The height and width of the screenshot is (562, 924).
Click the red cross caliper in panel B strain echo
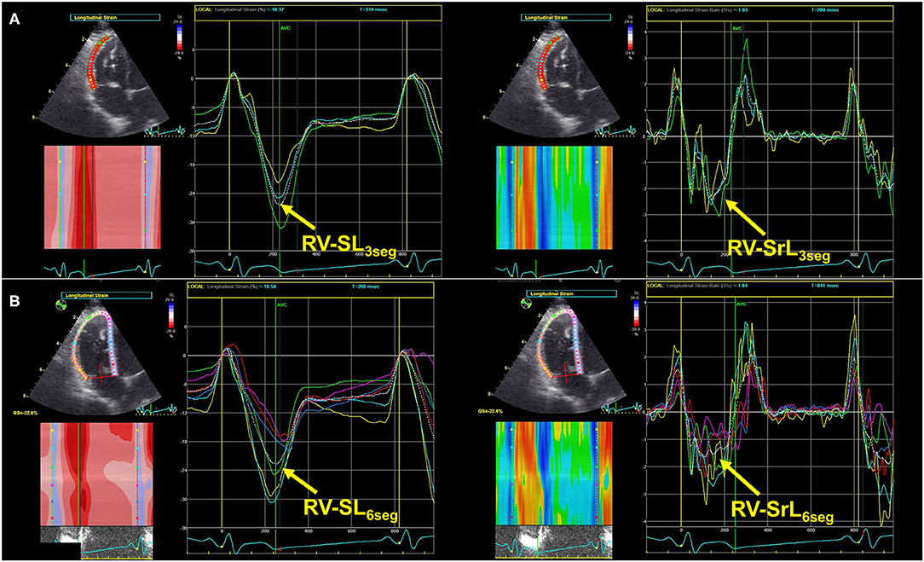tap(101, 374)
